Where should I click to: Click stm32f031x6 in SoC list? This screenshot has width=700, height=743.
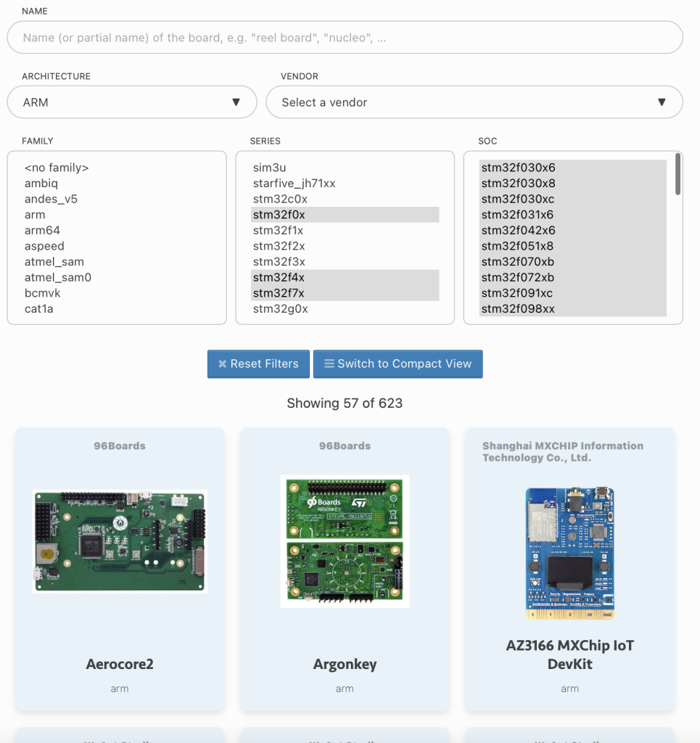pos(572,215)
